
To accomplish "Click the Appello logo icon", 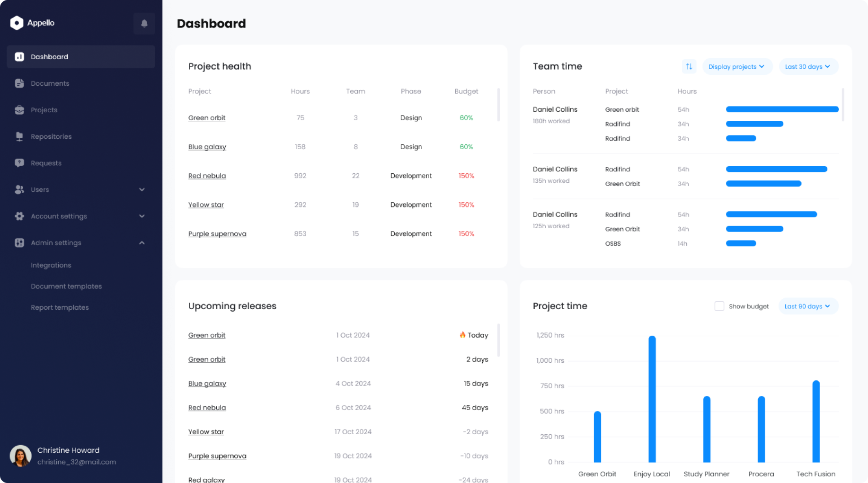I will pos(17,23).
